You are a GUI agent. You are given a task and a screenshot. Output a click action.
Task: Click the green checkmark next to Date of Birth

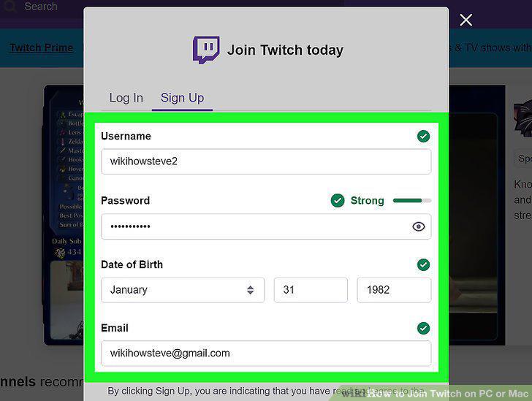[423, 264]
